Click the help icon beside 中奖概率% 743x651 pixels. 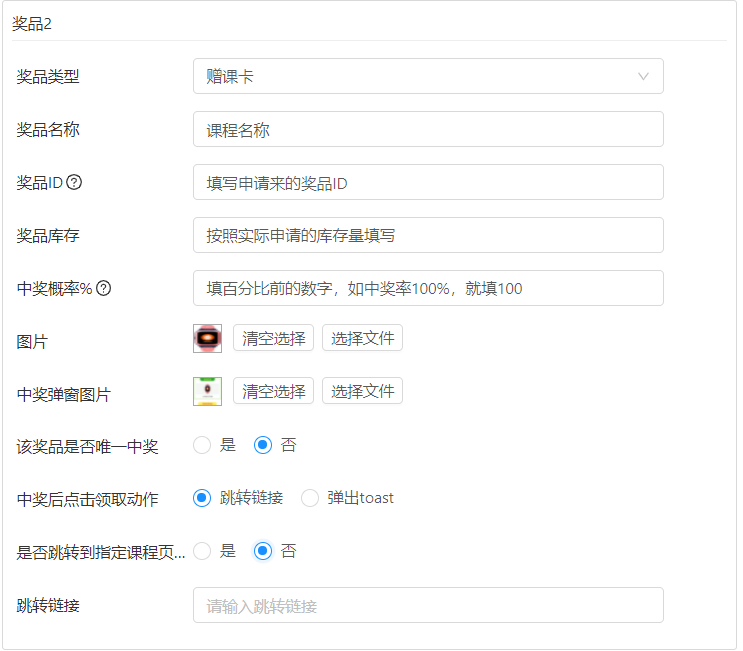point(103,288)
